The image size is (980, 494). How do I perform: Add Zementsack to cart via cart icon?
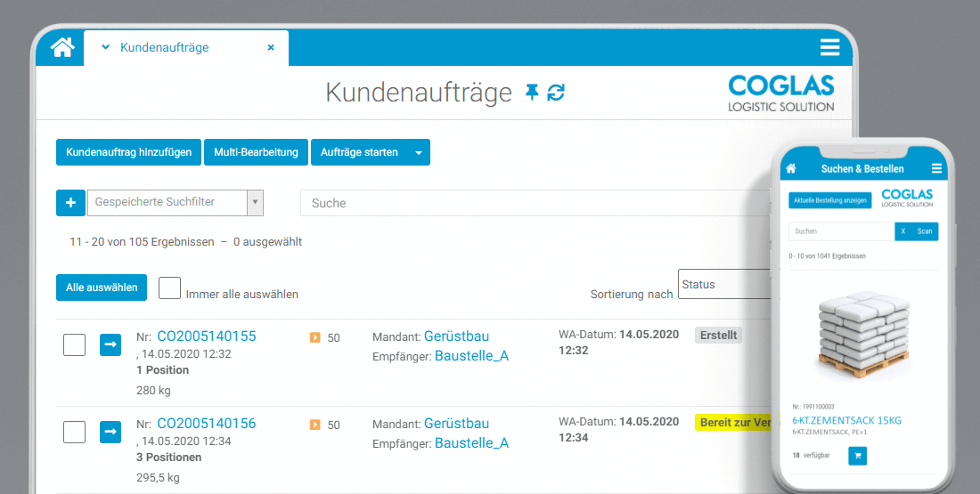857,456
